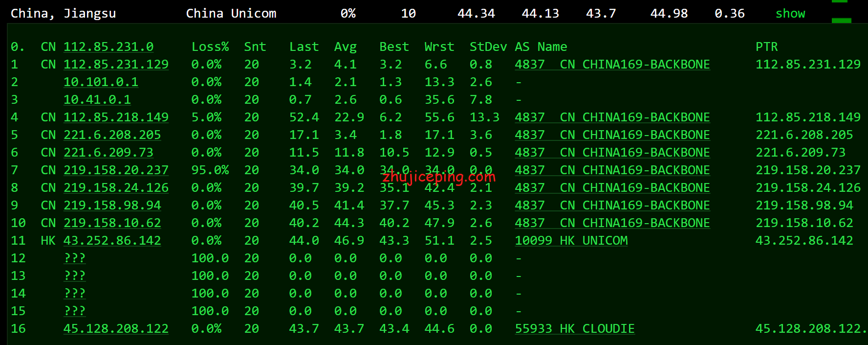Click the ??? link in hop 13
Image resolution: width=868 pixels, height=345 pixels.
[x=75, y=276]
